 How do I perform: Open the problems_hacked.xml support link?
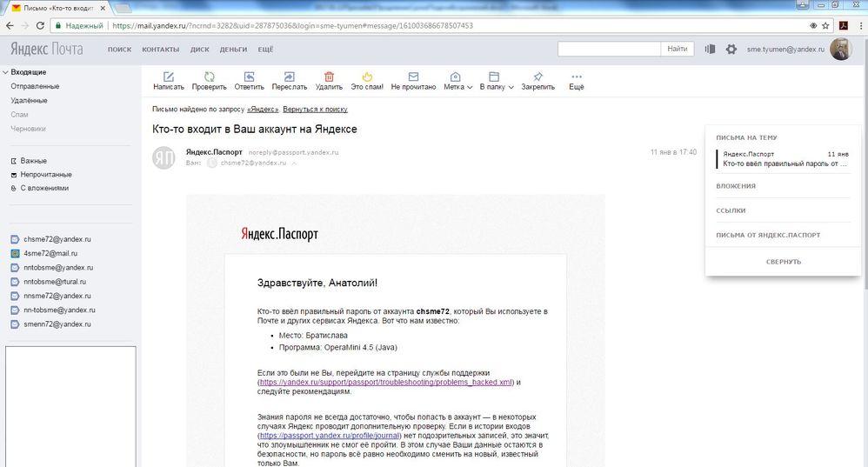pos(386,383)
